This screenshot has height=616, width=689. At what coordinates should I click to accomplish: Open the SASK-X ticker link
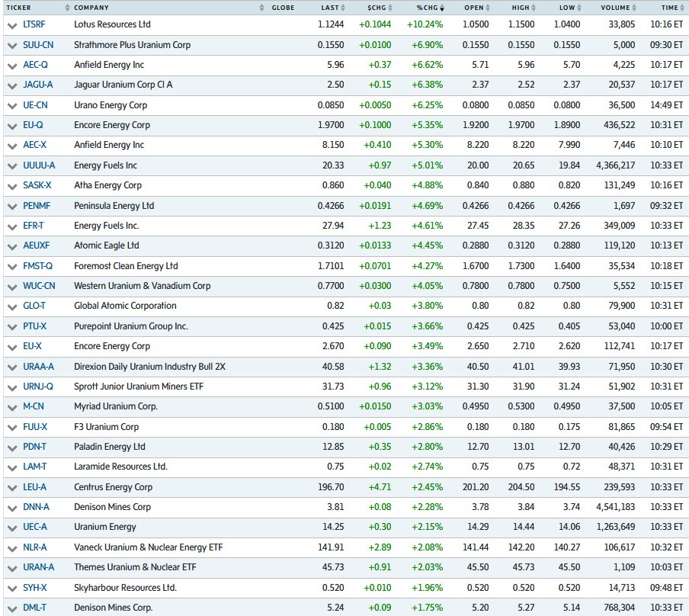(37, 185)
